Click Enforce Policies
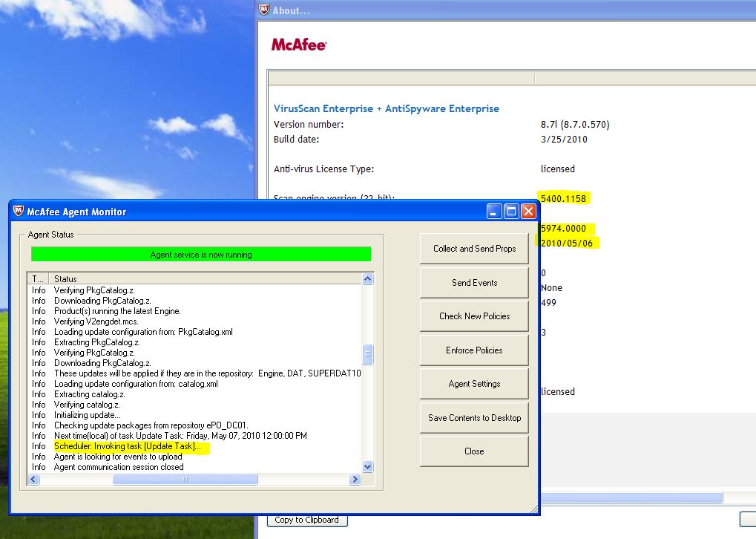 (x=474, y=350)
